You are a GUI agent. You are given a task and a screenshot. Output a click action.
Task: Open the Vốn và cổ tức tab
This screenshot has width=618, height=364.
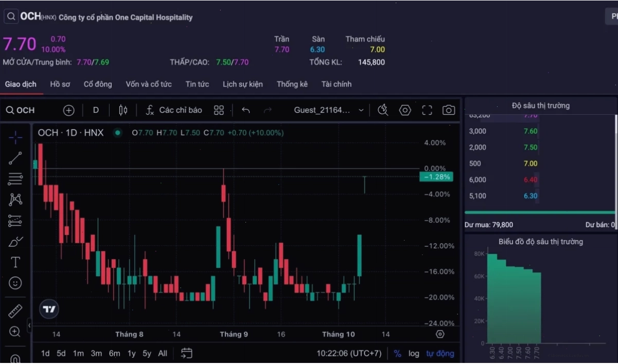click(149, 84)
